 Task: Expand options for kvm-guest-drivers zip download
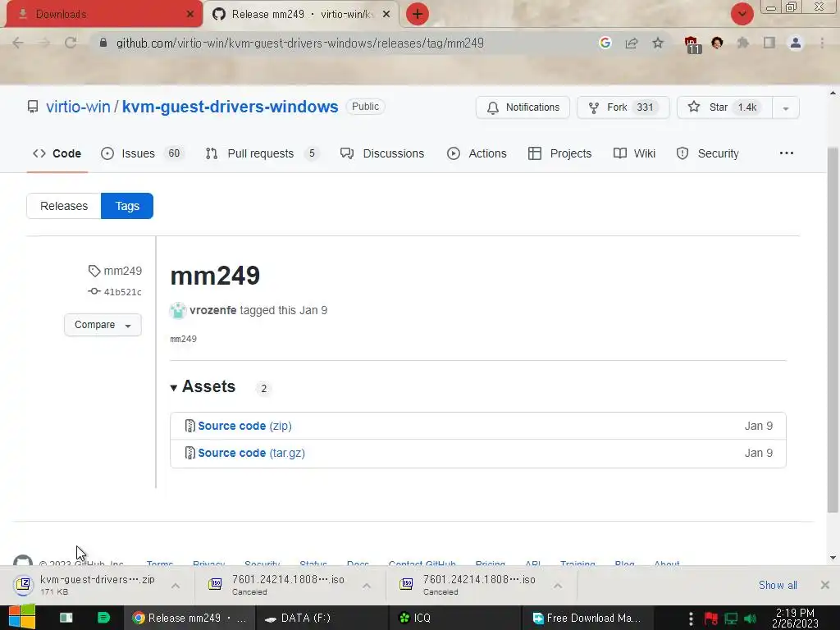point(176,586)
